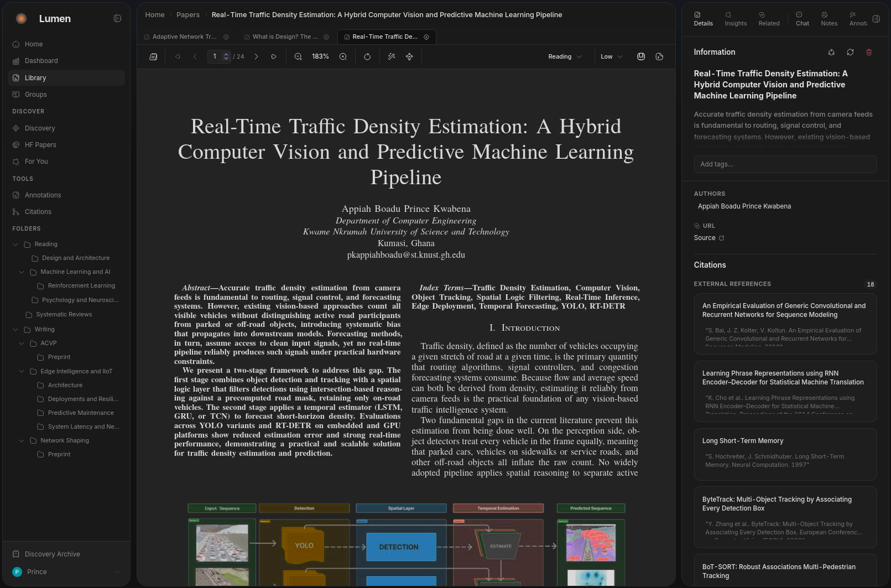891x588 pixels.
Task: Collapse the Network Shaping folder
Action: pos(22,441)
